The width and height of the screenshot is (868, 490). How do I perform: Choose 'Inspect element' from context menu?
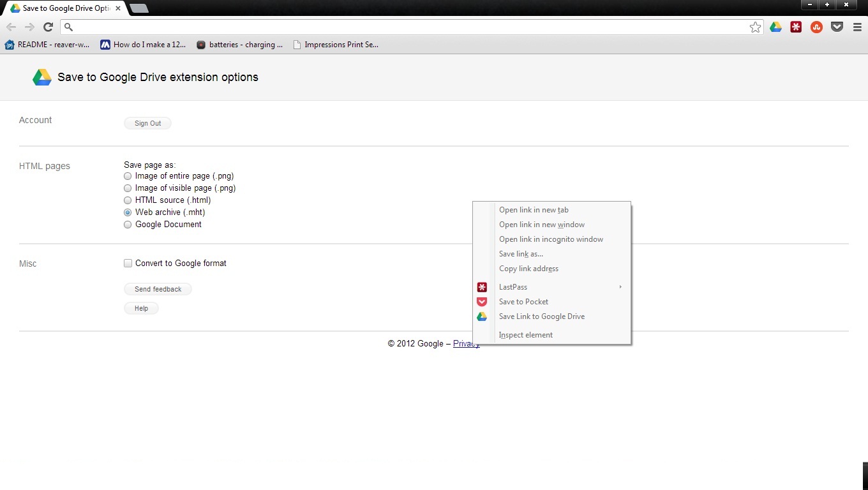pyautogui.click(x=551, y=335)
